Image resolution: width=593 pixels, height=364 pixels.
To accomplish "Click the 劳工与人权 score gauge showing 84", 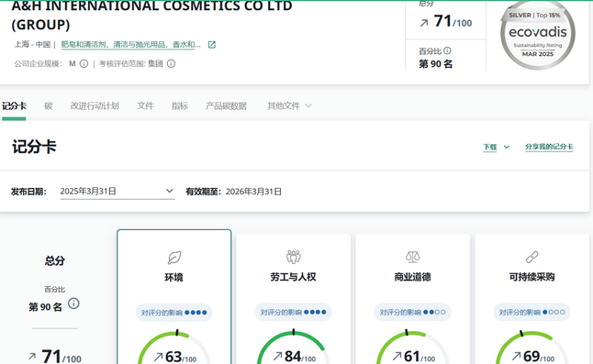I will point(294,347).
